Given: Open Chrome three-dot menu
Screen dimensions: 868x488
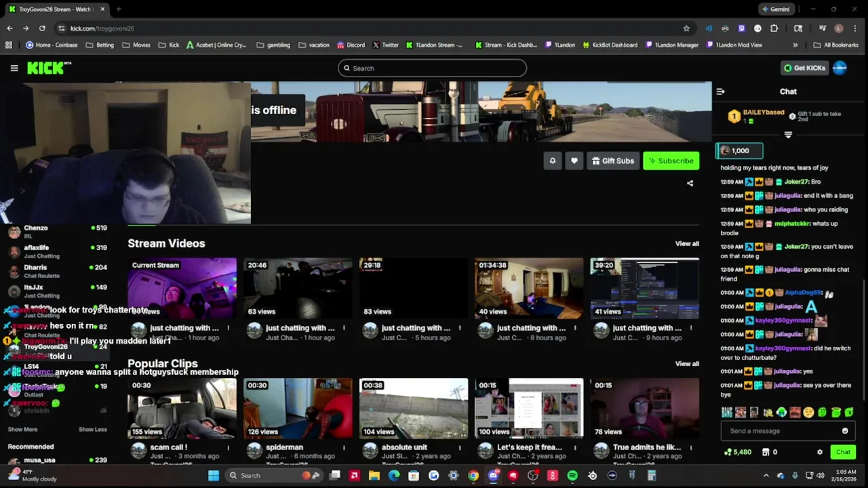Looking at the screenshot, I should [x=855, y=28].
